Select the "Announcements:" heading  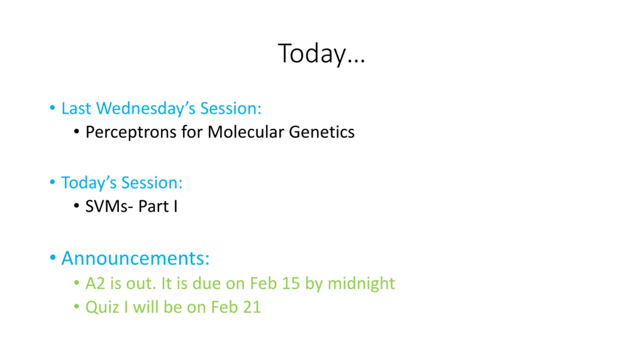[x=135, y=258]
